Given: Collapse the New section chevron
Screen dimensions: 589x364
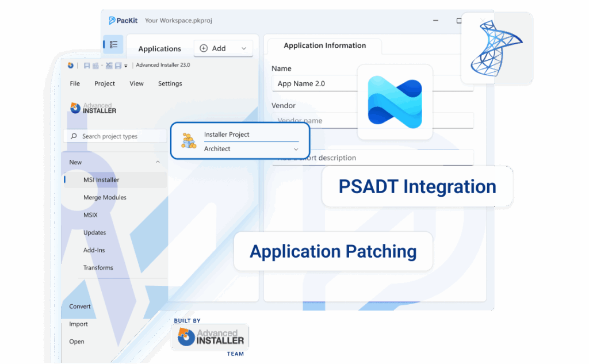Looking at the screenshot, I should [x=158, y=162].
